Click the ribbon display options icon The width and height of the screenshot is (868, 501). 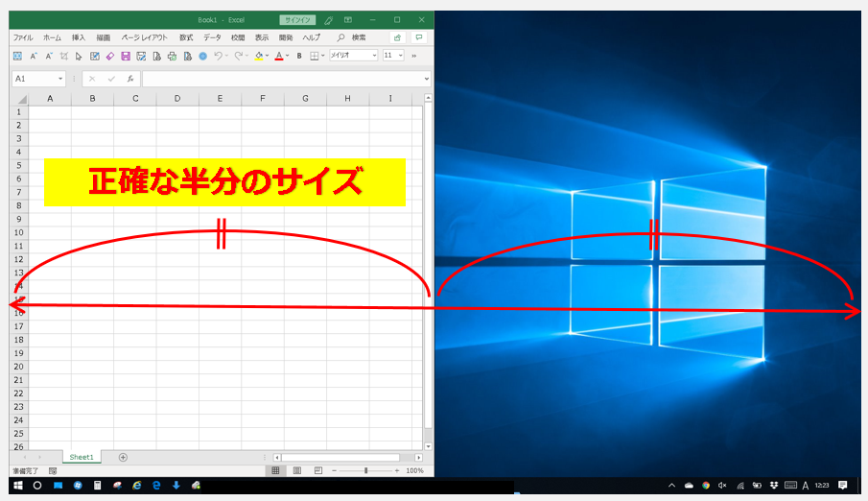click(348, 20)
